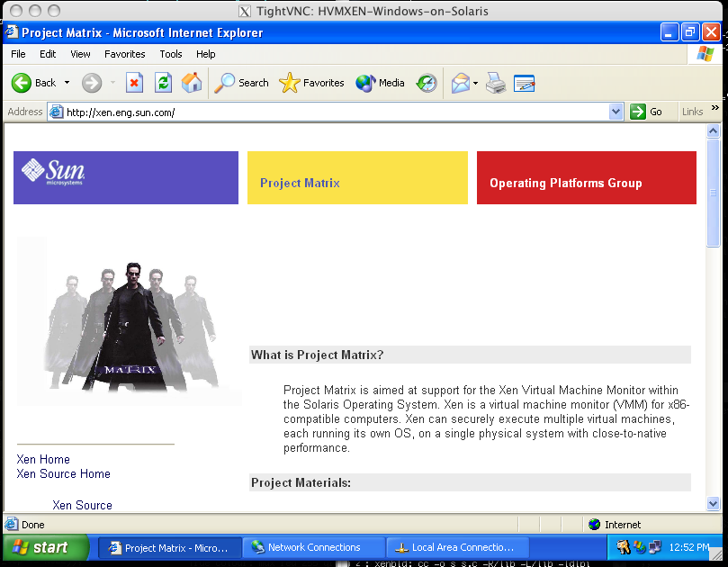Expand the Back button history dropdown

click(67, 83)
